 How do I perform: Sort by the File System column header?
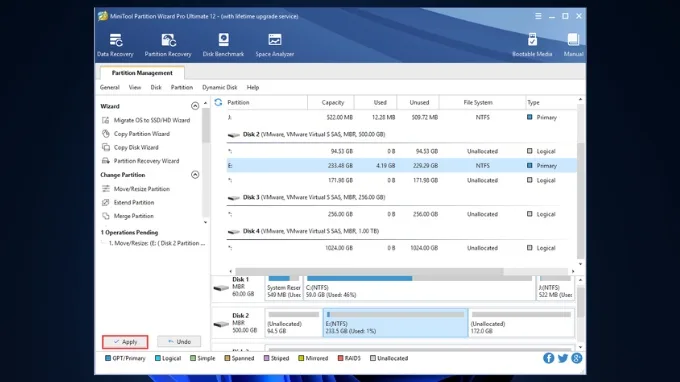coord(482,102)
